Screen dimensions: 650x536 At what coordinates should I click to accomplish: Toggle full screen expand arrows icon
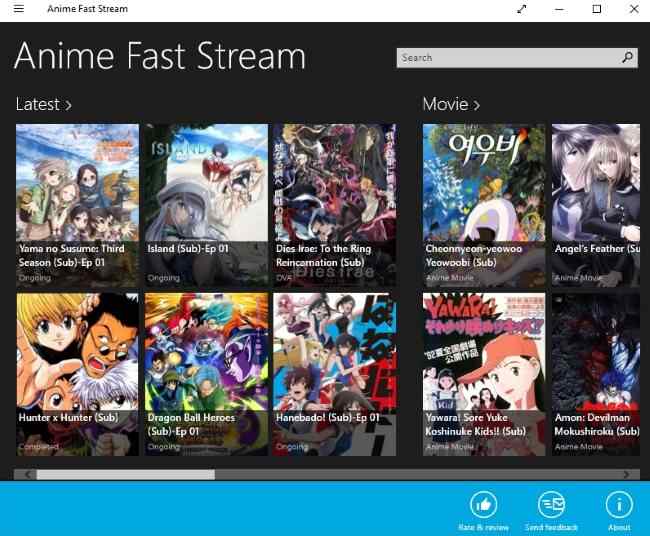point(521,9)
